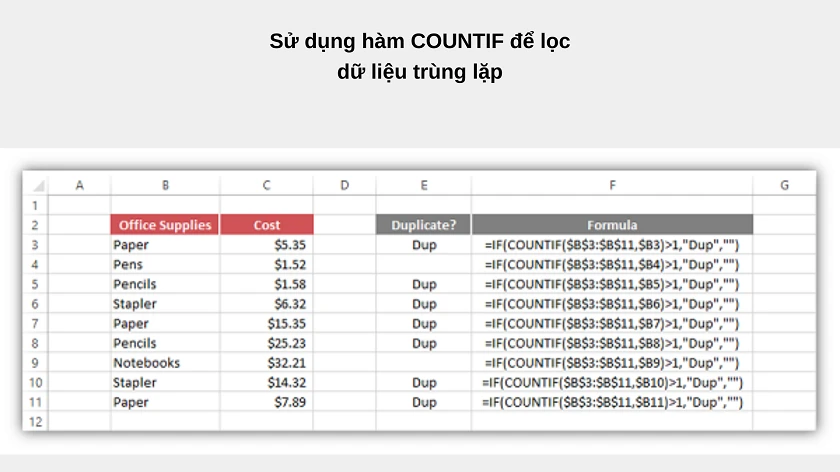Screen dimensions: 840x472
Task: Select the 'Pencils' cell in row 5
Action: (x=165, y=284)
